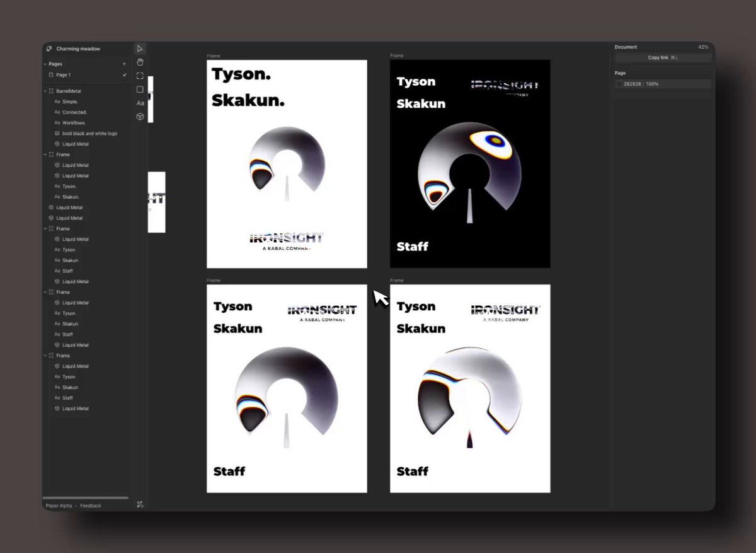Viewport: 756px width, 553px height.
Task: Select the Rectangle shape tool
Action: click(x=140, y=90)
